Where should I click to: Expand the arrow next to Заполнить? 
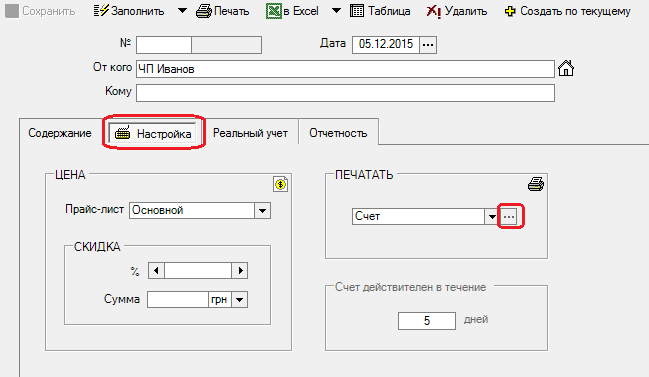(182, 11)
